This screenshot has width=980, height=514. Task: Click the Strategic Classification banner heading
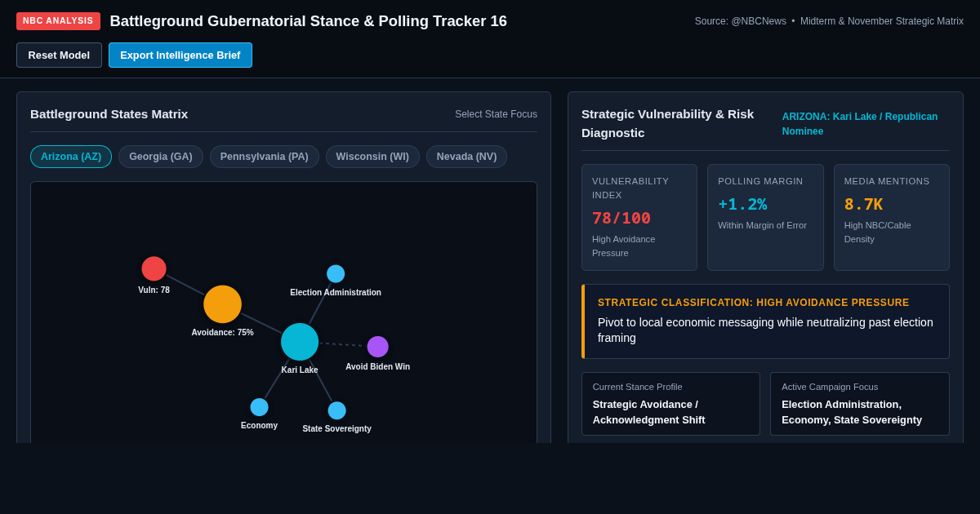[x=753, y=303]
